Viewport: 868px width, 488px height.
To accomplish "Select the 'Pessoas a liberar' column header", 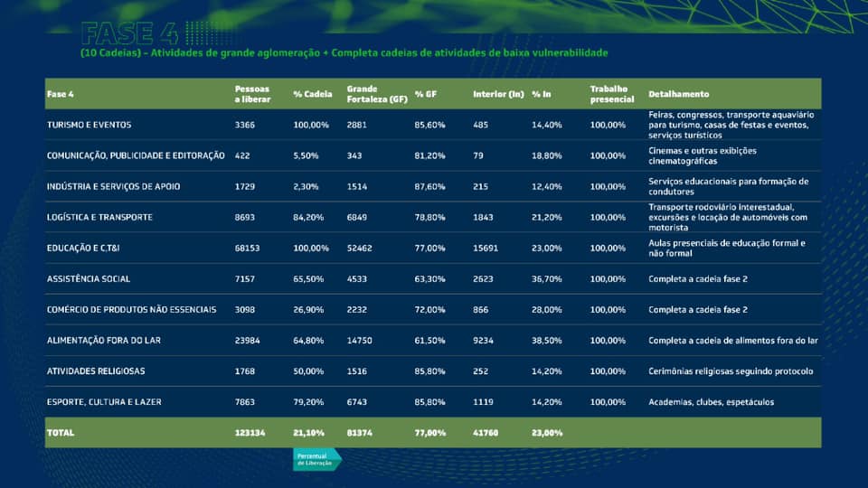I will [x=251, y=94].
